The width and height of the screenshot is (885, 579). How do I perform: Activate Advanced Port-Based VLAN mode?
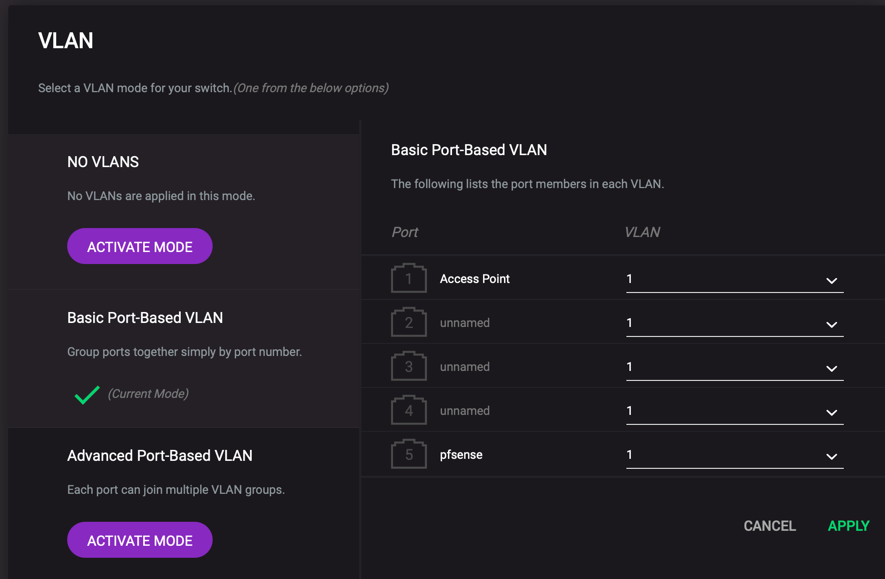pos(139,539)
